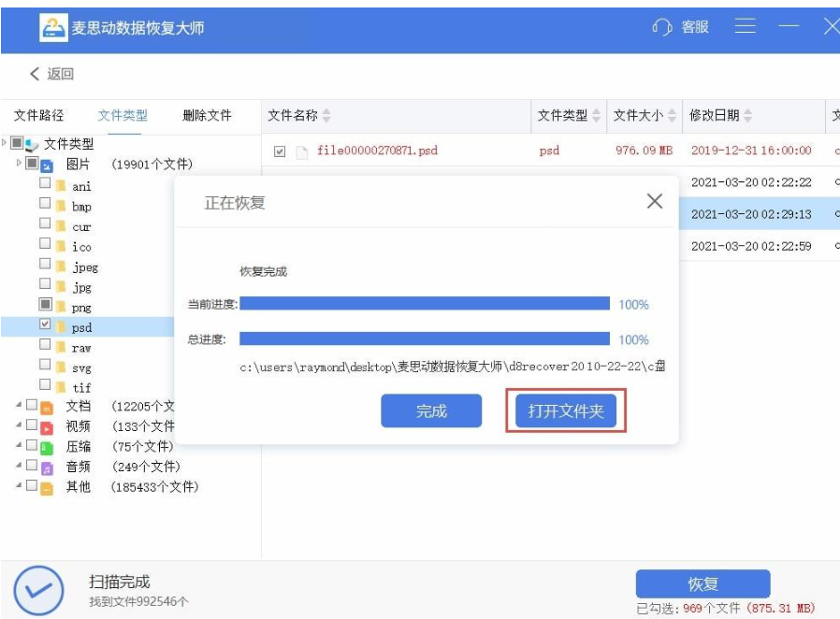840x619 pixels.
Task: Switch to 文件路径 tab
Action: tap(38, 115)
